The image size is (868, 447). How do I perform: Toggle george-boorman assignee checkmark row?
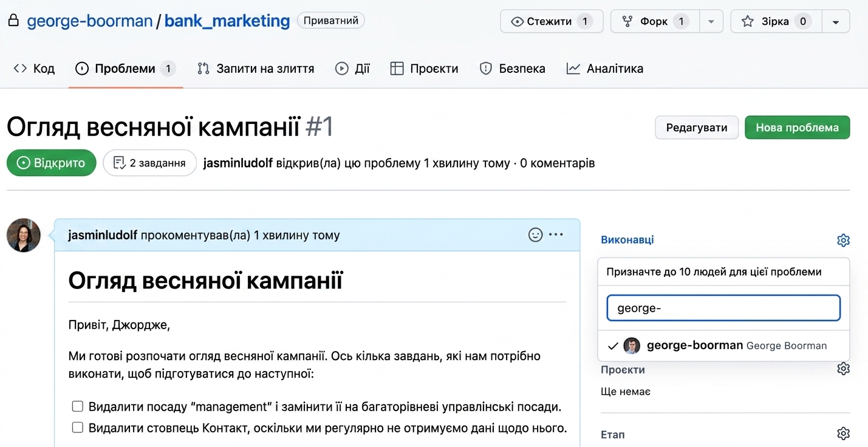723,346
